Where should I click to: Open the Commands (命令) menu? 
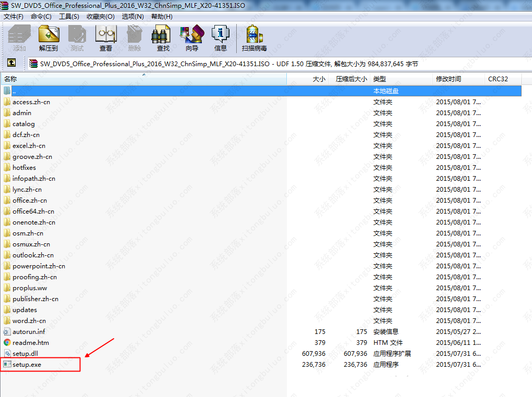[x=41, y=17]
